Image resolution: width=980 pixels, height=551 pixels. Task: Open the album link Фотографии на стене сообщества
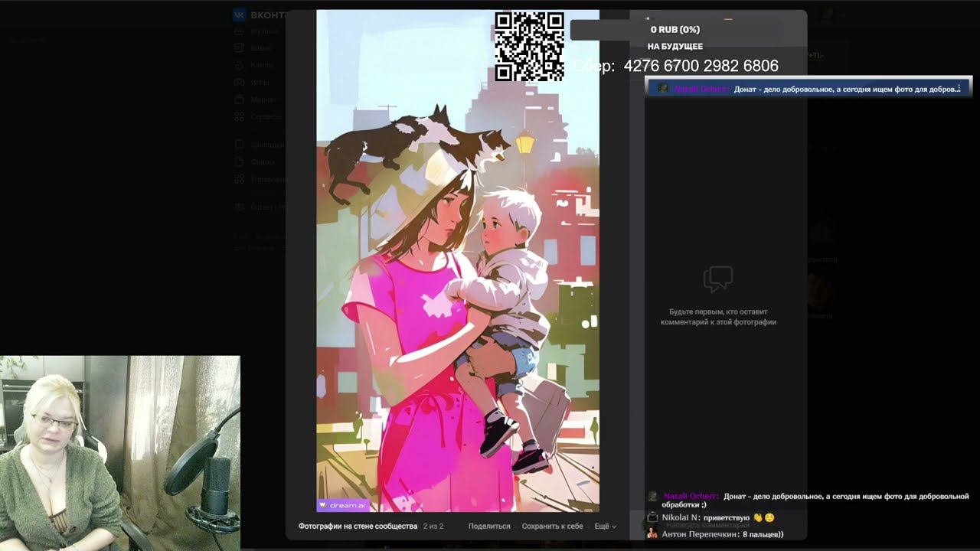tap(358, 527)
